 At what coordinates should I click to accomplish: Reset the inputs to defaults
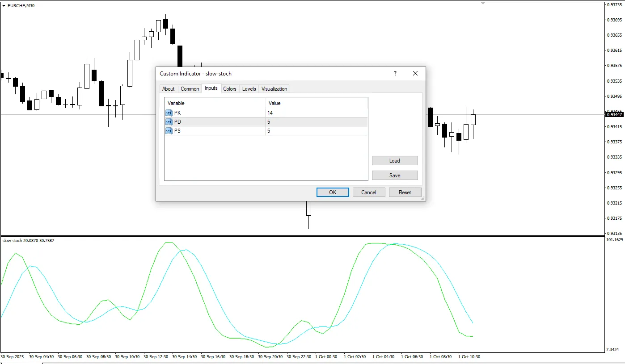pos(405,192)
